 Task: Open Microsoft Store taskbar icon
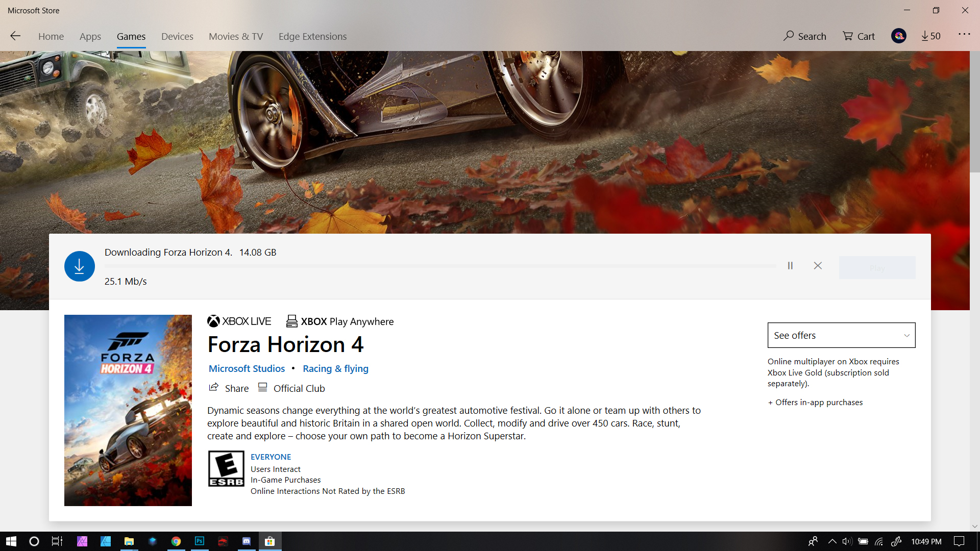point(270,541)
